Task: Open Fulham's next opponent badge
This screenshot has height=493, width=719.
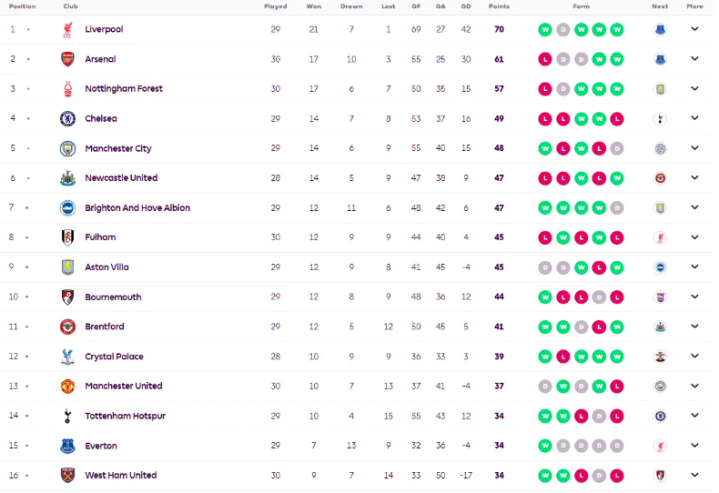Action: pos(660,238)
